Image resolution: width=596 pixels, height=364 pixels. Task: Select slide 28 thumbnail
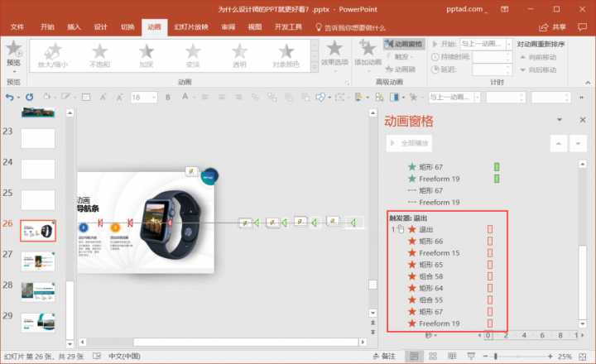(x=38, y=292)
